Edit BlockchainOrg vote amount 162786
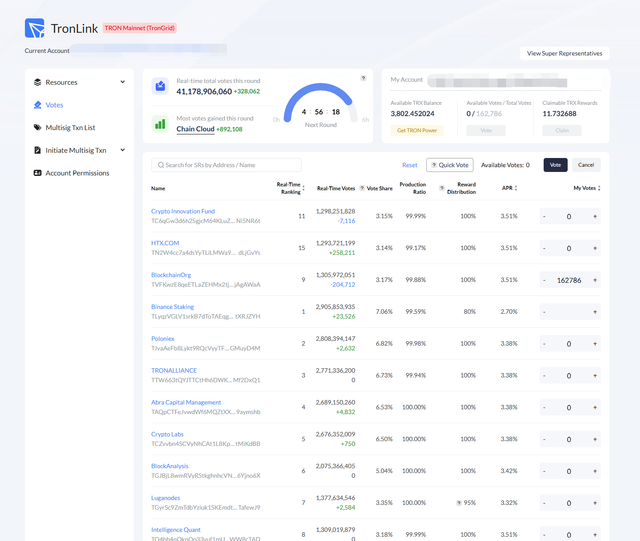The height and width of the screenshot is (541, 640). click(569, 280)
